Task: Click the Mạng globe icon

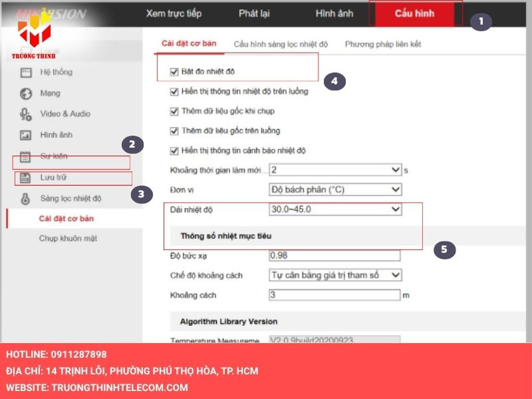Action: [x=26, y=93]
